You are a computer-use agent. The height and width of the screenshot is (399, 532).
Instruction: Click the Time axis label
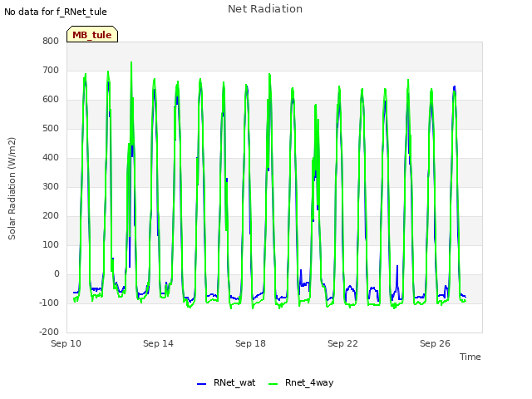click(470, 357)
